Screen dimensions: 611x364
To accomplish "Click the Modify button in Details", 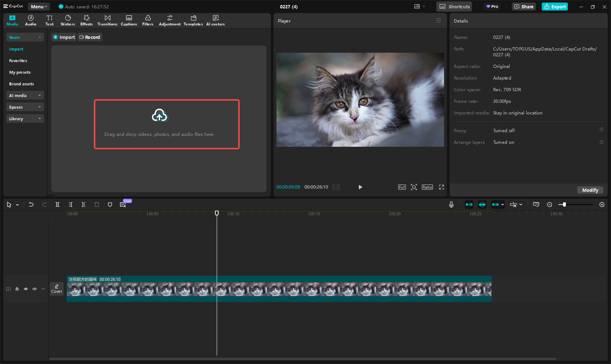I will [x=590, y=190].
